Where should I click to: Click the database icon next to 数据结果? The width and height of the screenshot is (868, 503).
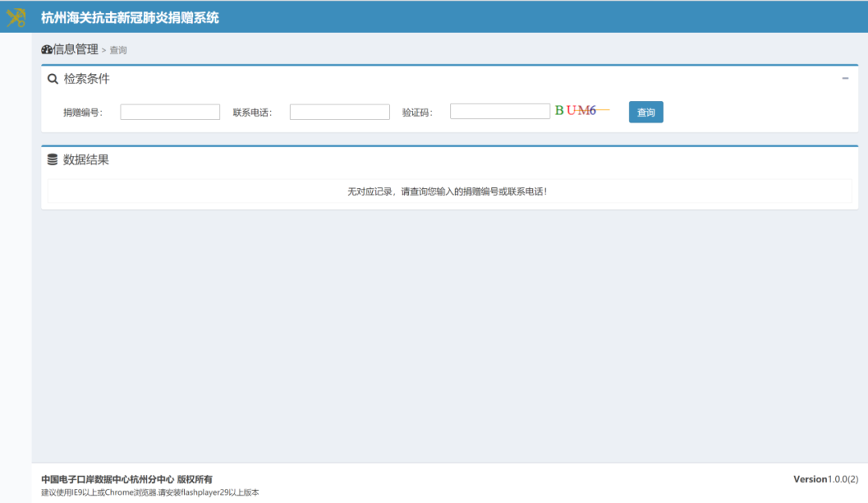coord(53,160)
